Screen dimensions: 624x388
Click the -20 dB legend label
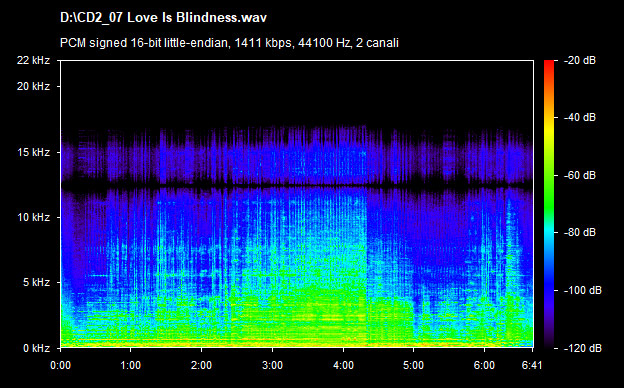point(580,60)
